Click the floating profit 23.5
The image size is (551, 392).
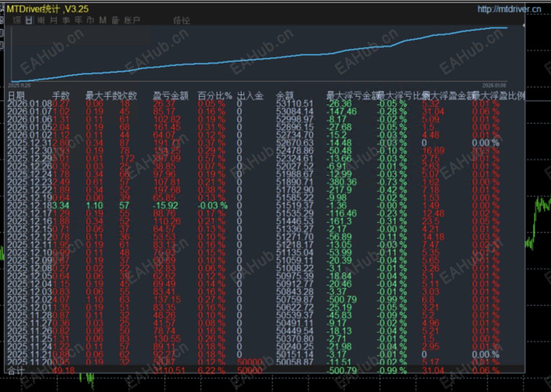pos(431,222)
